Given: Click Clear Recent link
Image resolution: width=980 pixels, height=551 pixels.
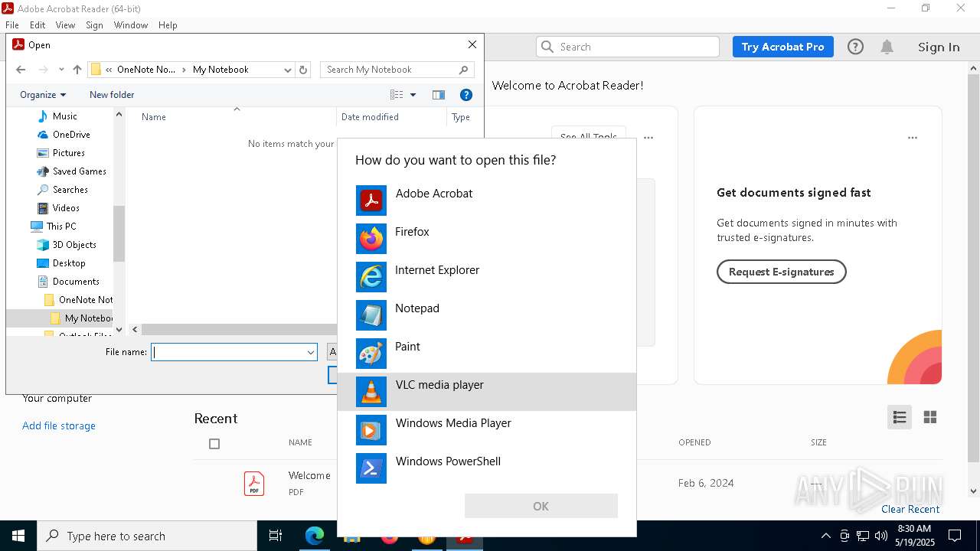Looking at the screenshot, I should tap(910, 509).
